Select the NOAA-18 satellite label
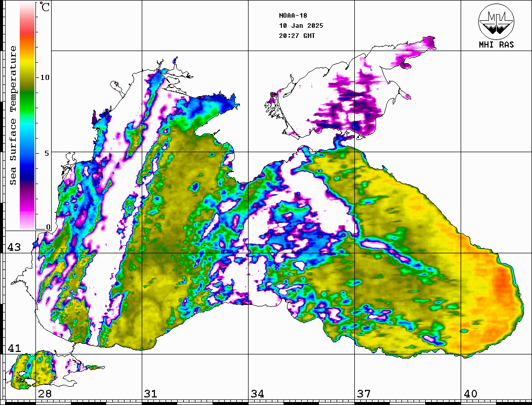 coord(293,16)
